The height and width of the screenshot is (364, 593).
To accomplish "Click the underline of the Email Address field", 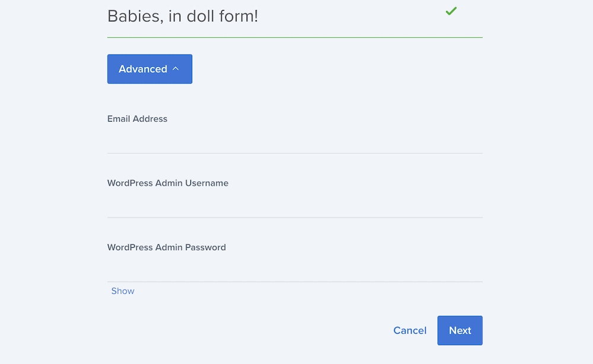I will 295,153.
